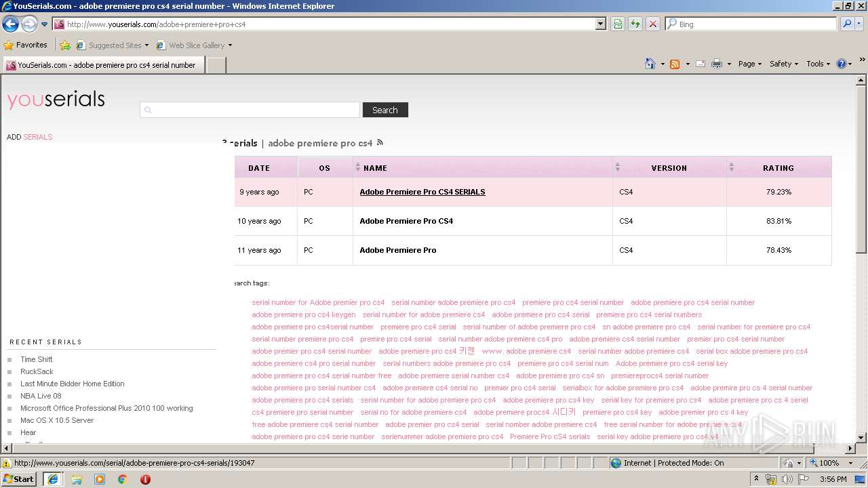
Task: Open Last Minute Bidder Home Edition link
Action: pyautogui.click(x=73, y=384)
